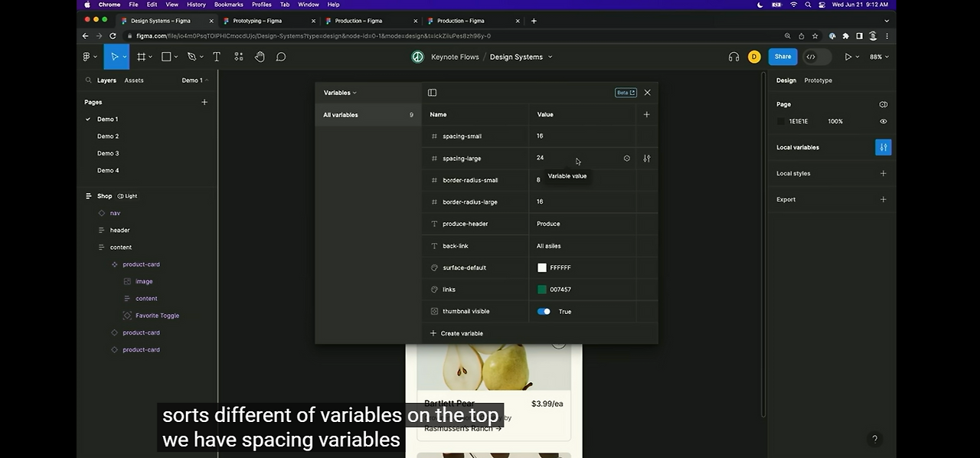The width and height of the screenshot is (980, 458).
Task: Switch to the Assets tab
Action: (134, 80)
